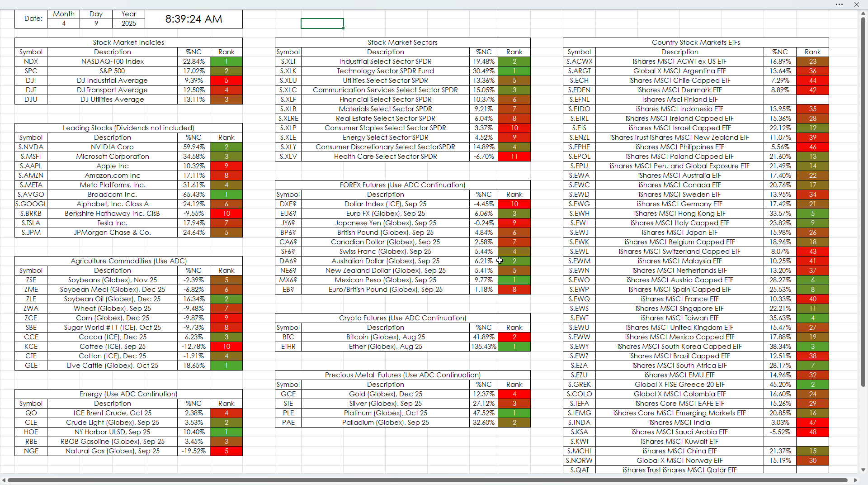Select Crypto Futures table title
This screenshot has height=485, width=868.
coord(402,318)
